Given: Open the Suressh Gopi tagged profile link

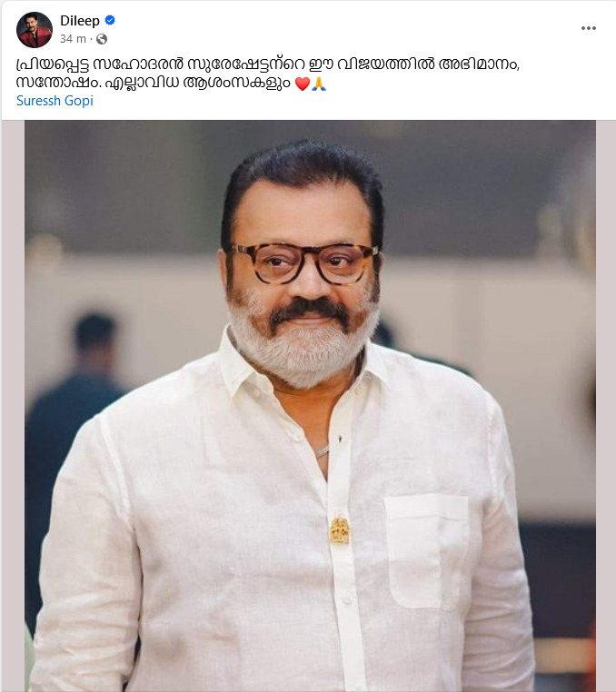Looking at the screenshot, I should [55, 101].
